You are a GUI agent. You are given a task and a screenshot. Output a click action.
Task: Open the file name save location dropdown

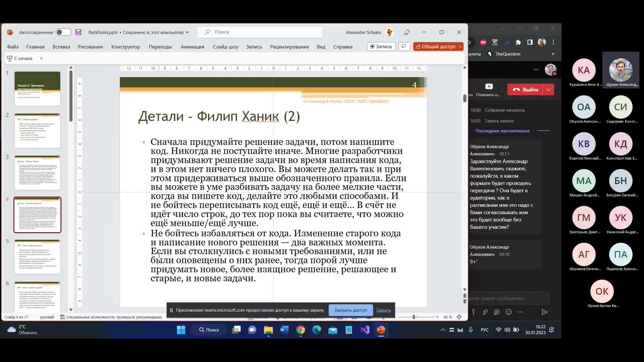click(187, 32)
